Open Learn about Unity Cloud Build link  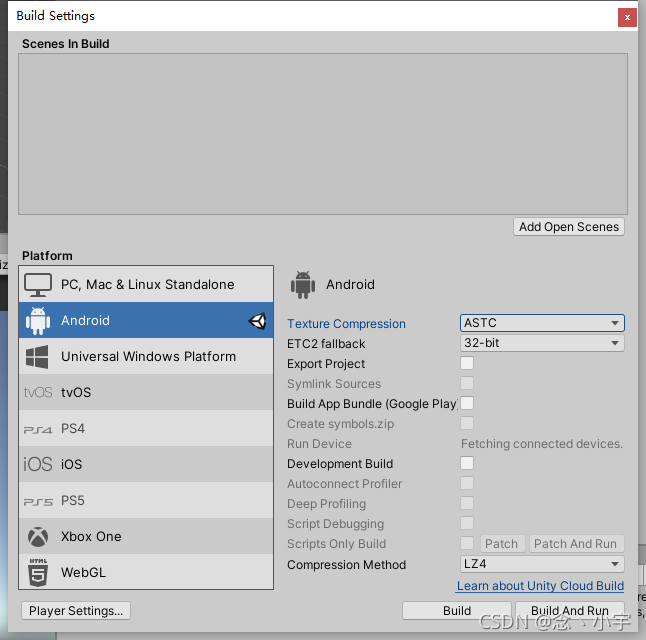pyautogui.click(x=540, y=586)
